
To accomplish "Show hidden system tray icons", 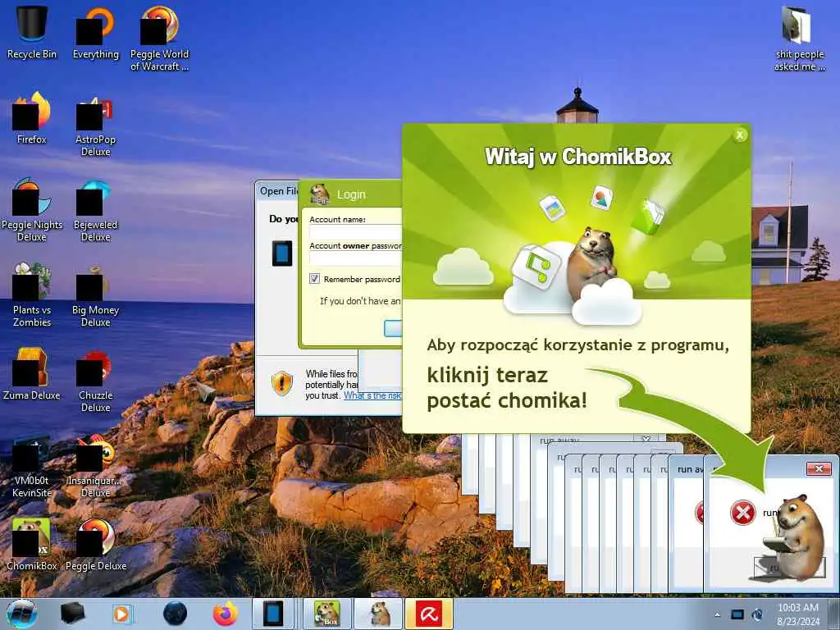I will (x=718, y=614).
